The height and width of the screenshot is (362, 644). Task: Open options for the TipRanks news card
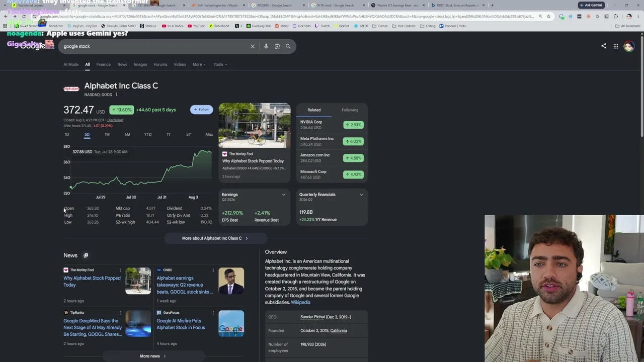(x=120, y=313)
